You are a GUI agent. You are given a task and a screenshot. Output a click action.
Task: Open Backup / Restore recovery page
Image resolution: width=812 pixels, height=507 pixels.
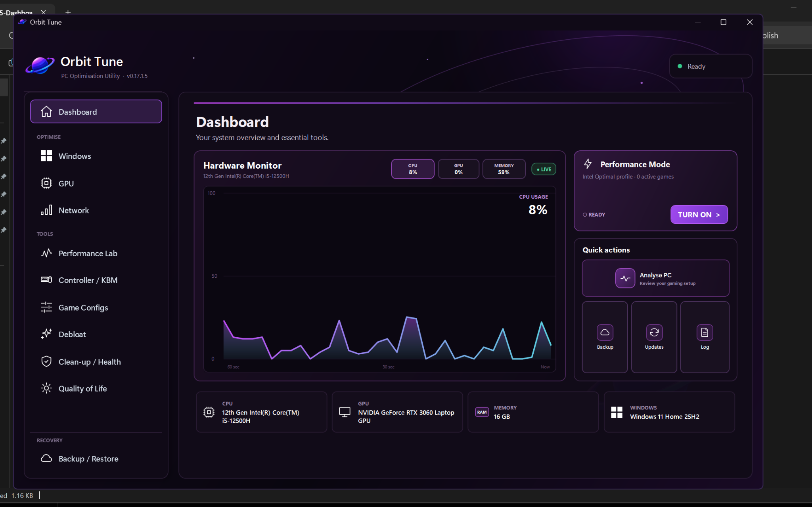[96, 459]
